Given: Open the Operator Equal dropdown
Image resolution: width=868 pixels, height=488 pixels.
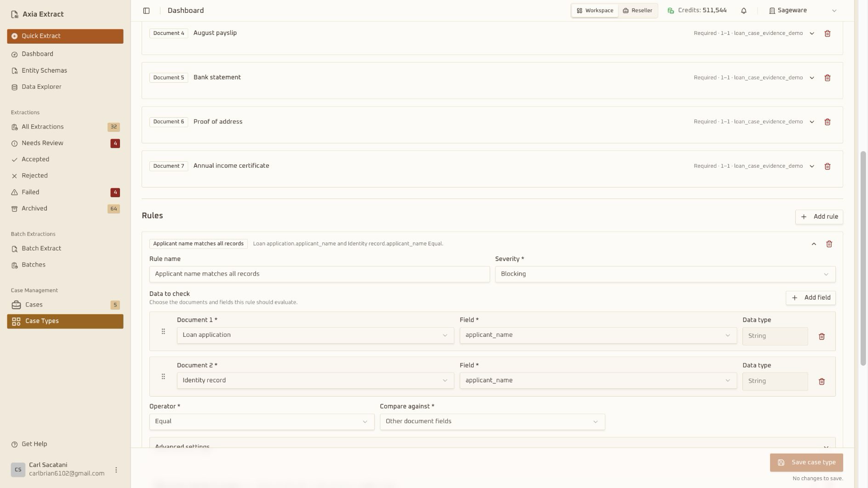Looking at the screenshot, I should tap(262, 422).
